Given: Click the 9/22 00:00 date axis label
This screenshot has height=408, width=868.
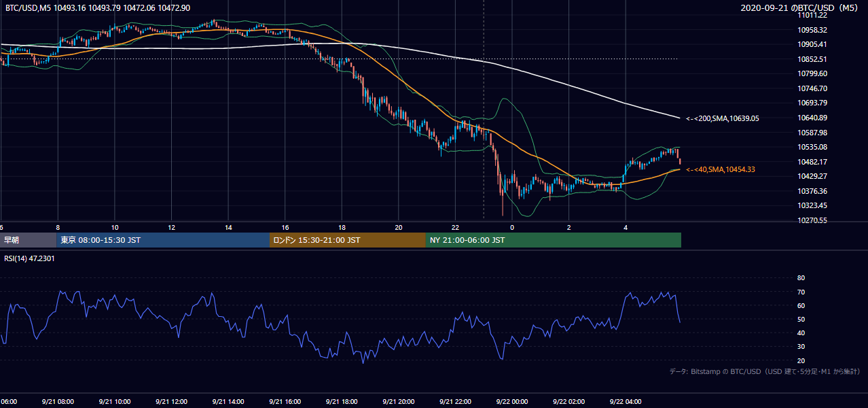Looking at the screenshot, I should coord(512,401).
